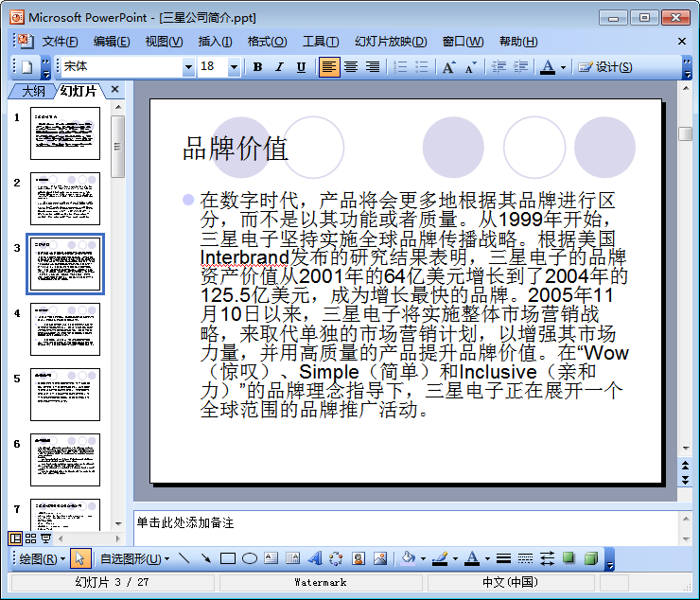The width and height of the screenshot is (700, 600).
Task: Click Decrease Indent icon
Action: (x=499, y=67)
